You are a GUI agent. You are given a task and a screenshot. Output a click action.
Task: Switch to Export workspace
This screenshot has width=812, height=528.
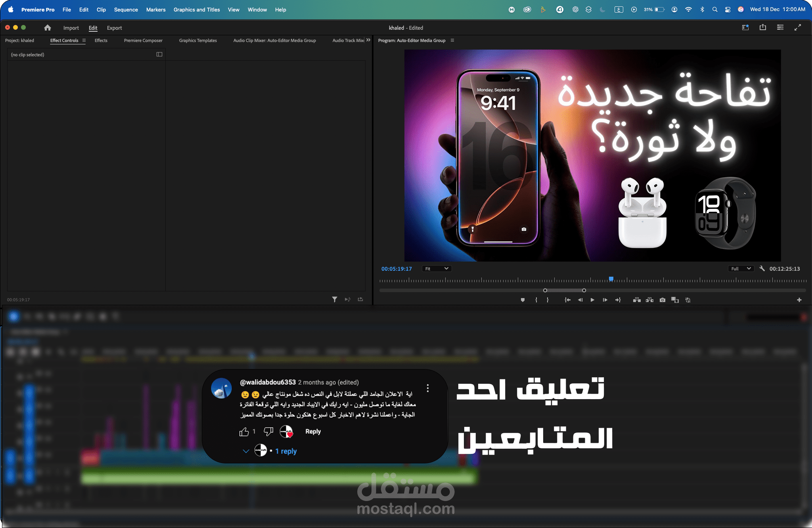pos(114,28)
